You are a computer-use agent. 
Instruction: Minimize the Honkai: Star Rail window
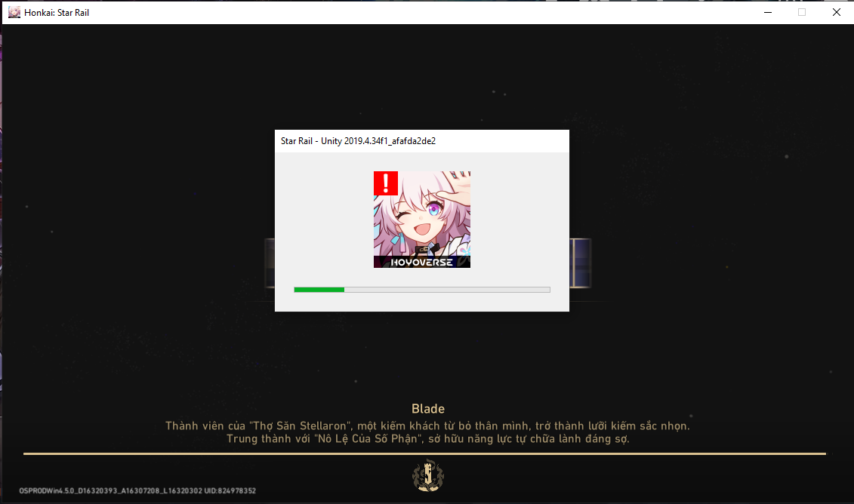(x=768, y=12)
